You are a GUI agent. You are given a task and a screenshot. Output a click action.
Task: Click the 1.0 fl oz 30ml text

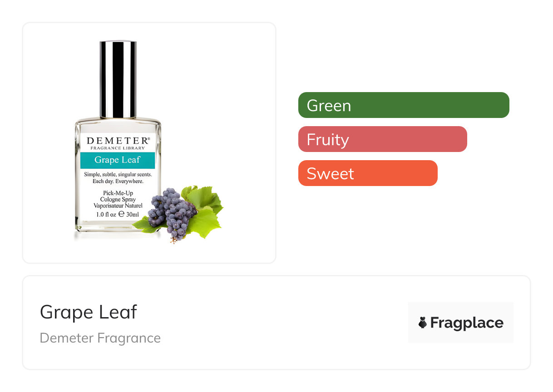pos(118,214)
